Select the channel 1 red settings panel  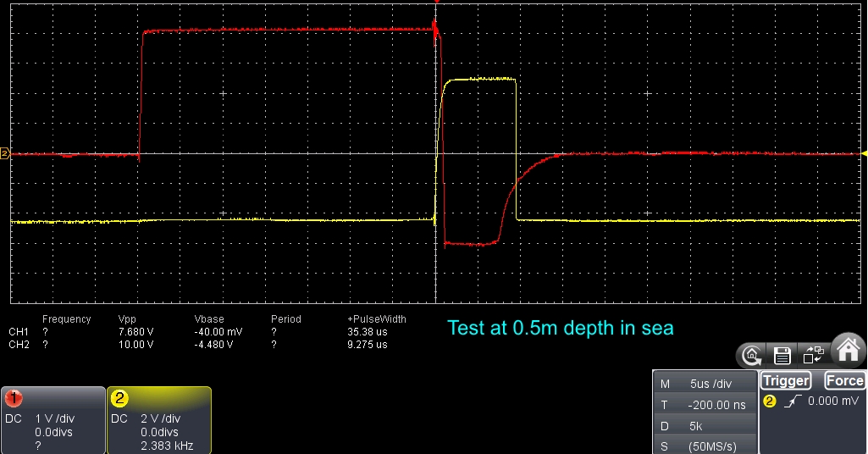[53, 420]
